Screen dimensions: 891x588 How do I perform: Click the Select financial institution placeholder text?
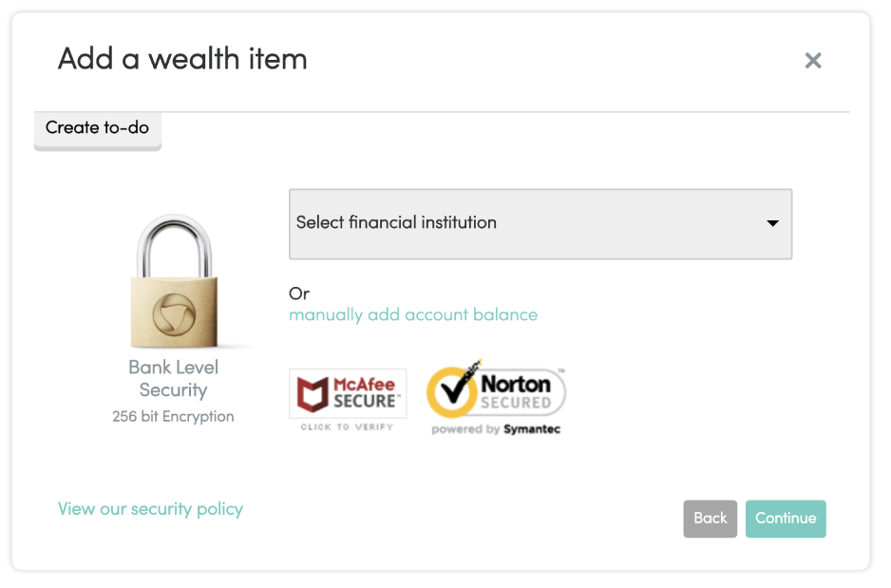pyautogui.click(x=396, y=222)
